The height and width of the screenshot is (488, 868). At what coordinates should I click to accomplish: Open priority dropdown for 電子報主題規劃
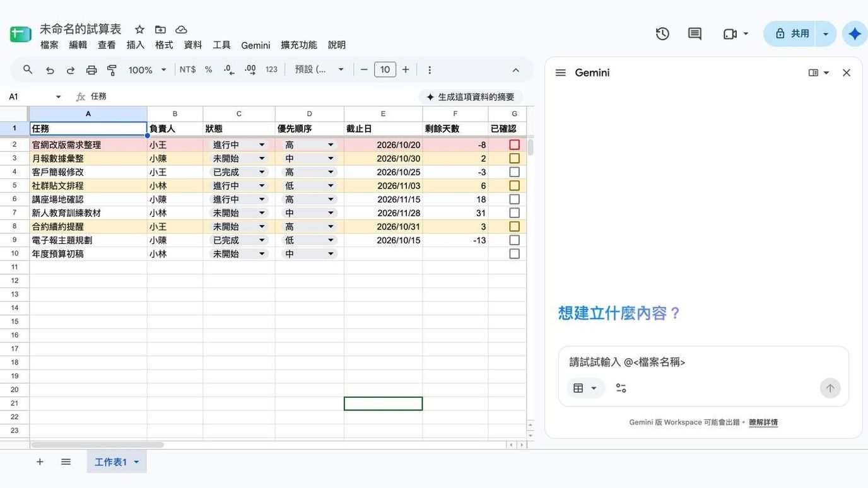(x=331, y=240)
